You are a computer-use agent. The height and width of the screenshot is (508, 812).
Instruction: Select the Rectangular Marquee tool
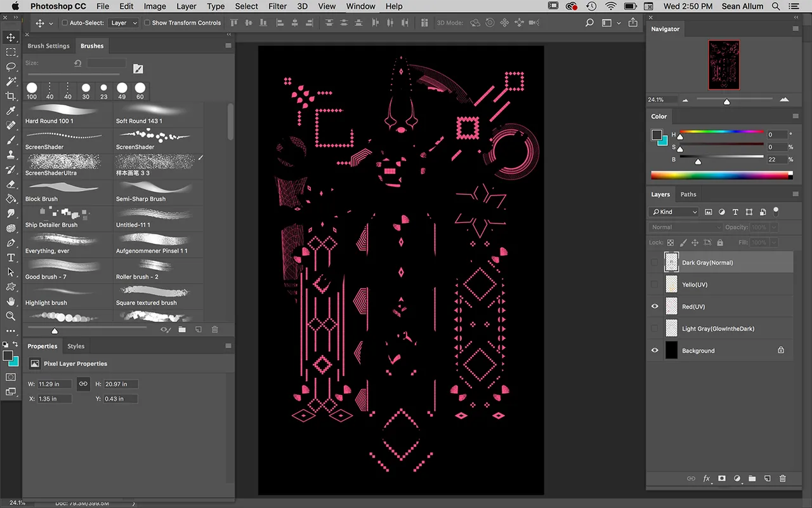[x=11, y=52]
